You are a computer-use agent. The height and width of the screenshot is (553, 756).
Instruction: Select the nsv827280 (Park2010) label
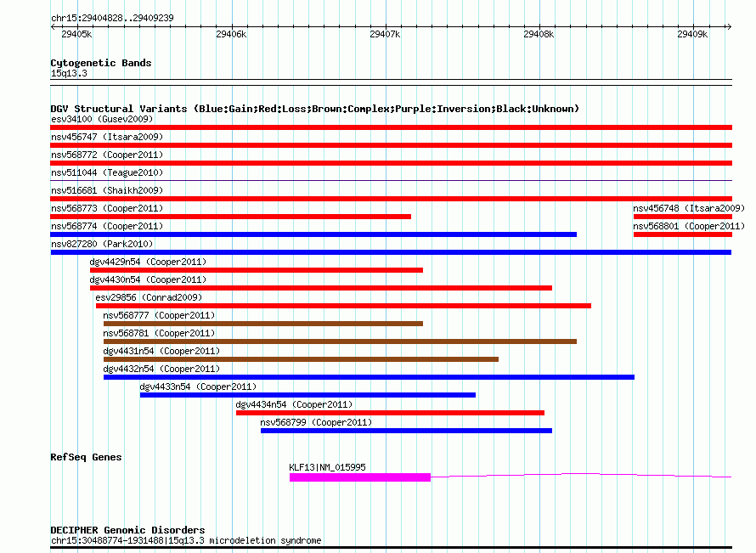pyautogui.click(x=102, y=244)
